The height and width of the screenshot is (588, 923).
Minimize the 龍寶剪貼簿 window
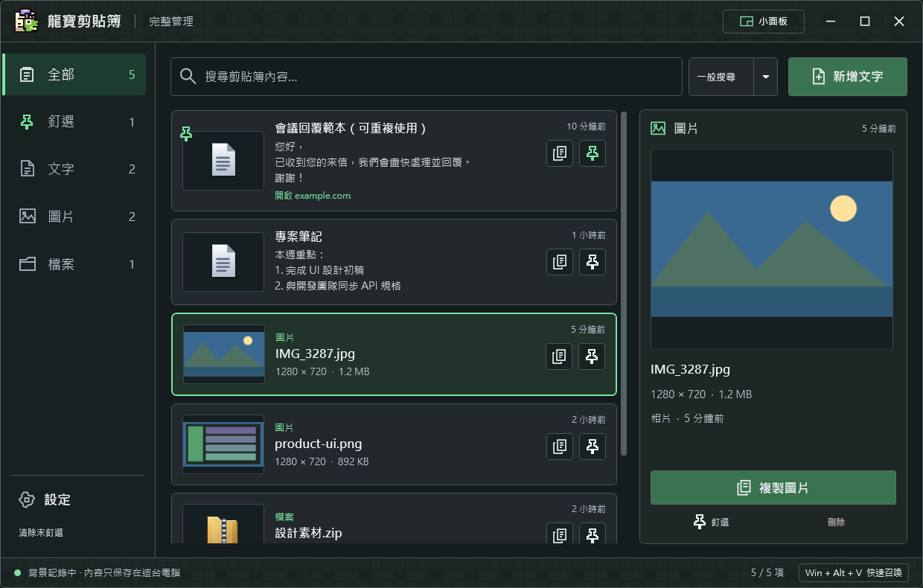pos(831,22)
